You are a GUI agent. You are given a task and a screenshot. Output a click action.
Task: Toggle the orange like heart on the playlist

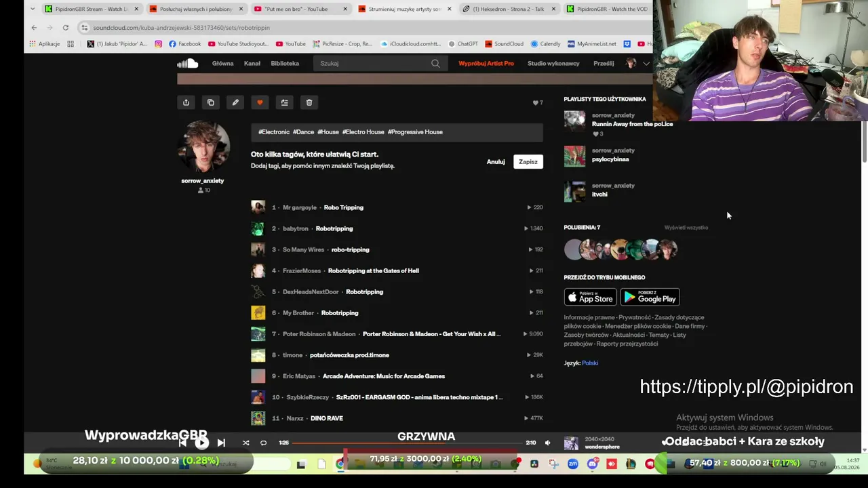[x=260, y=102]
